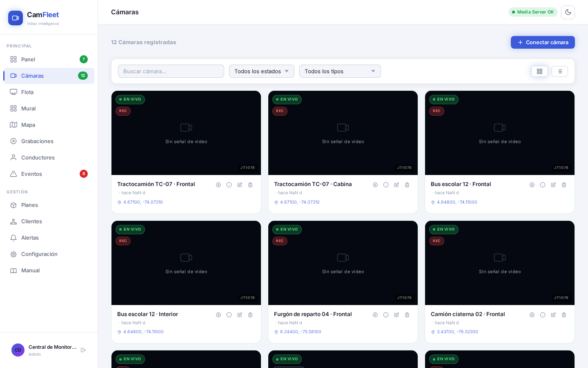The image size is (588, 368).
Task: Click the logout icon next to Central de Monitor
Action: click(x=83, y=350)
